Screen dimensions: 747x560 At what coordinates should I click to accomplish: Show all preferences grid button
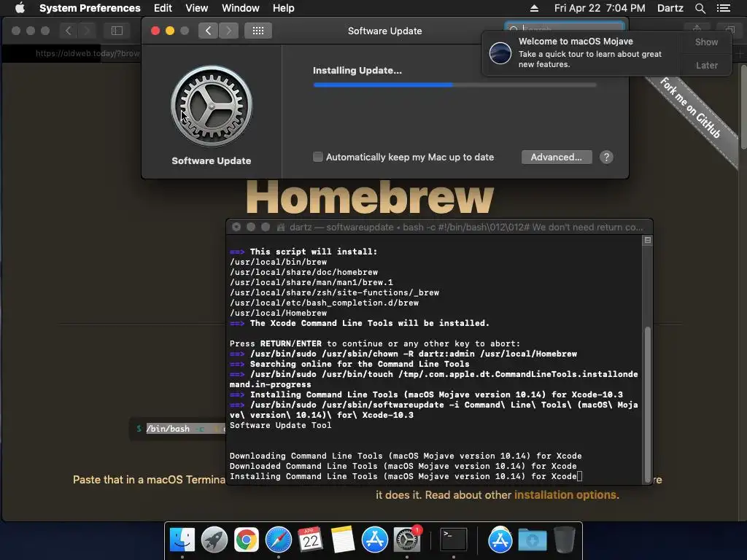[258, 31]
